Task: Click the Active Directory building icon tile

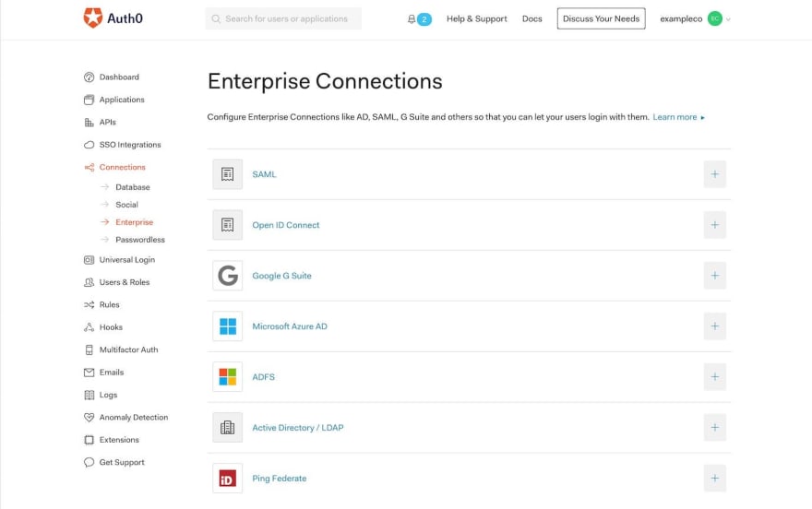Action: 227,428
